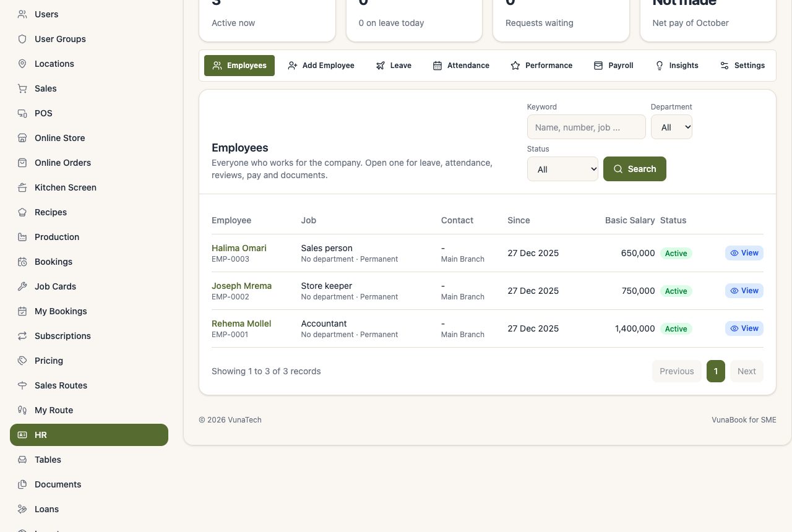Viewport: 792px width, 532px height.
Task: Show the Insights tab
Action: click(x=677, y=66)
